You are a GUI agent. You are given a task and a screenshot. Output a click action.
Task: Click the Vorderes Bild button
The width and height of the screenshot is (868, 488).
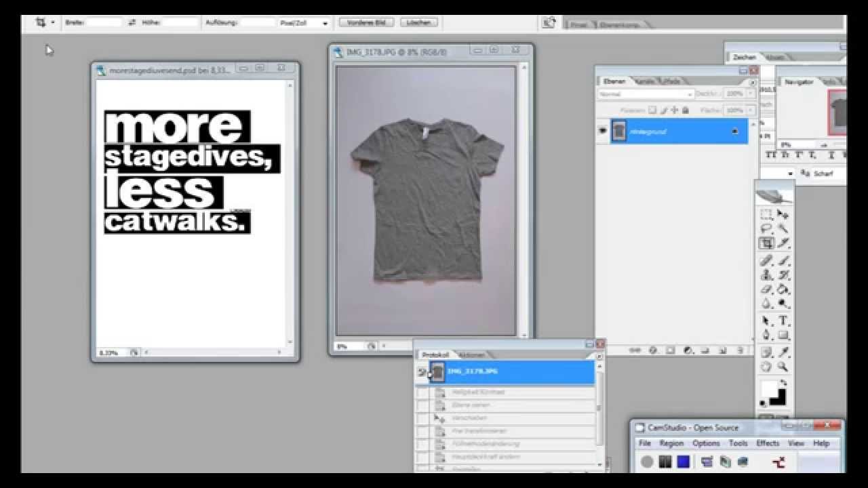coord(366,22)
